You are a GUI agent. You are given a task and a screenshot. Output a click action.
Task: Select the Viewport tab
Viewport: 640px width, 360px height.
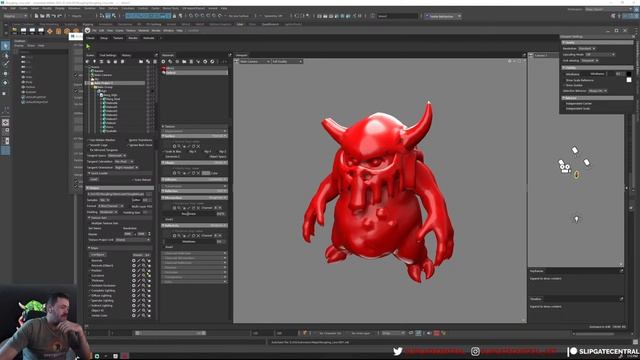(242, 55)
